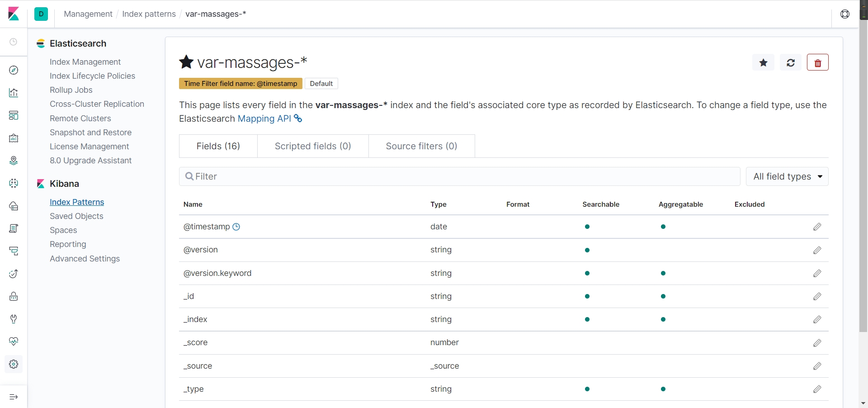
Task: Click the Discover compass icon in sidebar
Action: click(x=14, y=70)
